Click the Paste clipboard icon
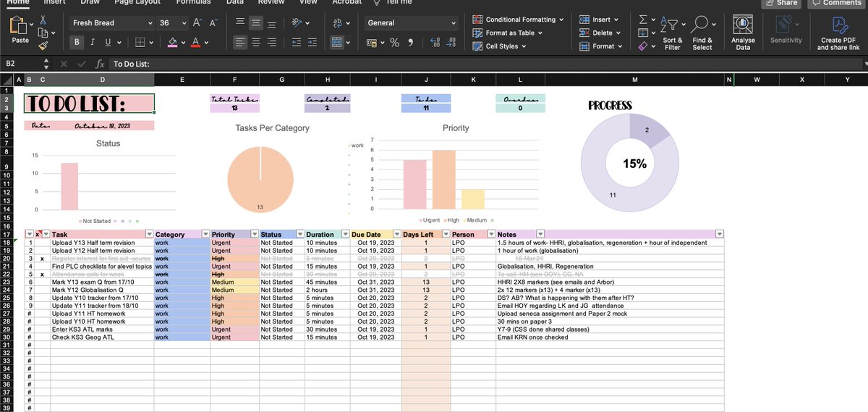 pyautogui.click(x=20, y=30)
